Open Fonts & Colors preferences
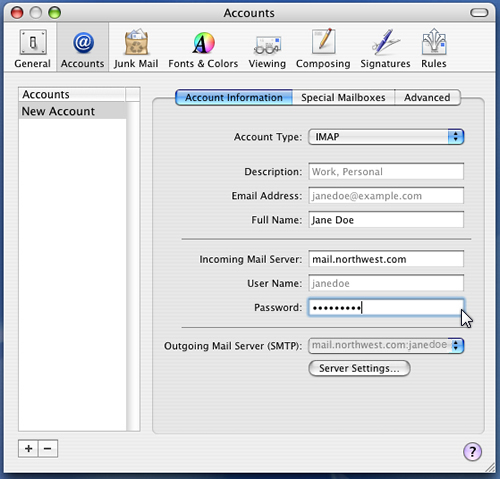This screenshot has width=500, height=479. [x=203, y=48]
